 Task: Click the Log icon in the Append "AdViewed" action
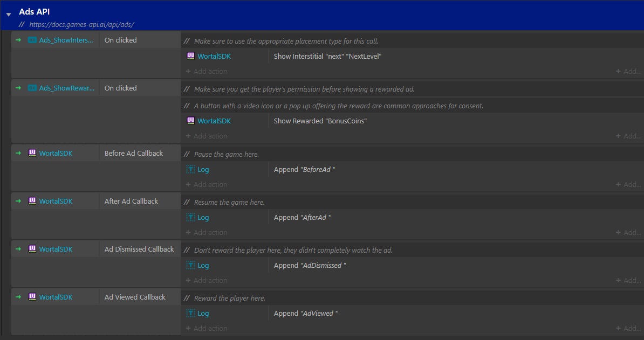pos(191,313)
